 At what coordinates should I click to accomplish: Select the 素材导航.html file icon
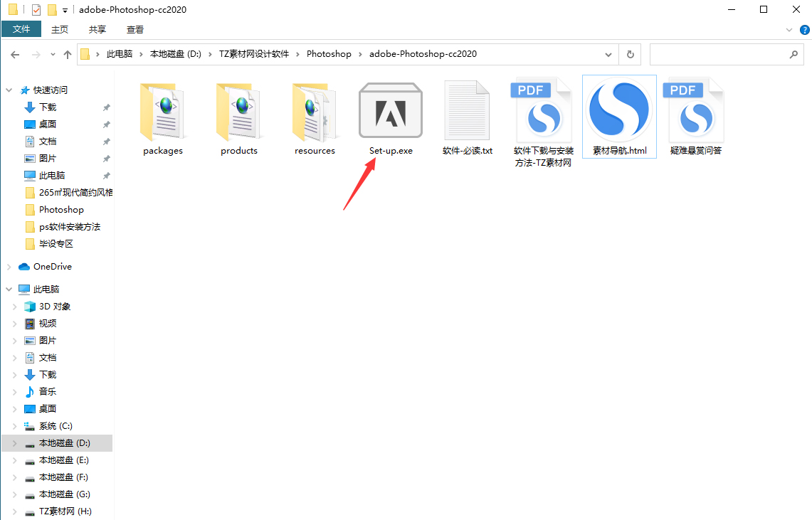(619, 110)
